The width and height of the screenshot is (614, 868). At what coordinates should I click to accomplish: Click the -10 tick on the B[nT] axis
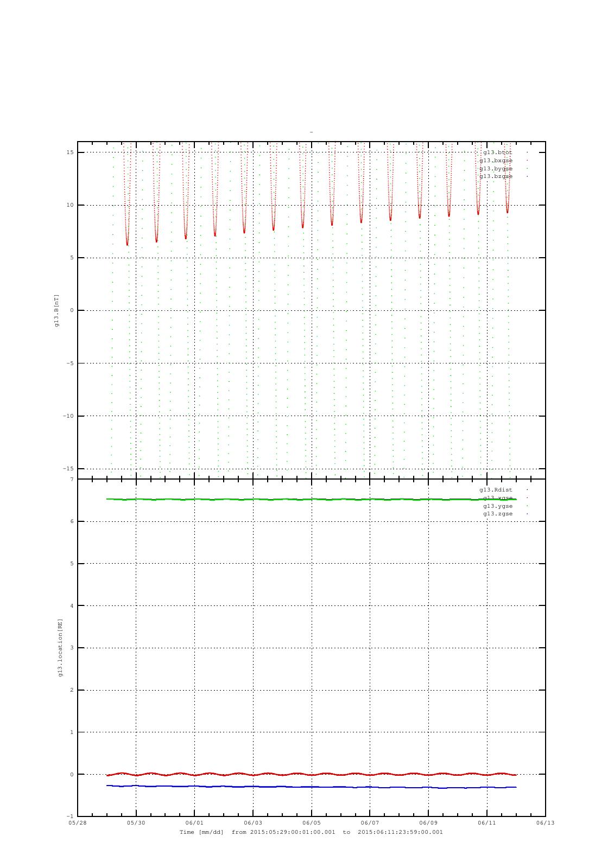(x=68, y=416)
